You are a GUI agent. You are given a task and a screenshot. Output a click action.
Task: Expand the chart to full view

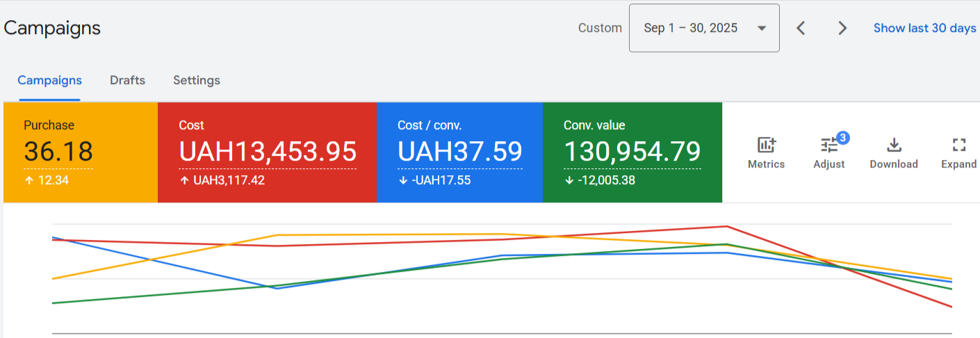coord(959,152)
